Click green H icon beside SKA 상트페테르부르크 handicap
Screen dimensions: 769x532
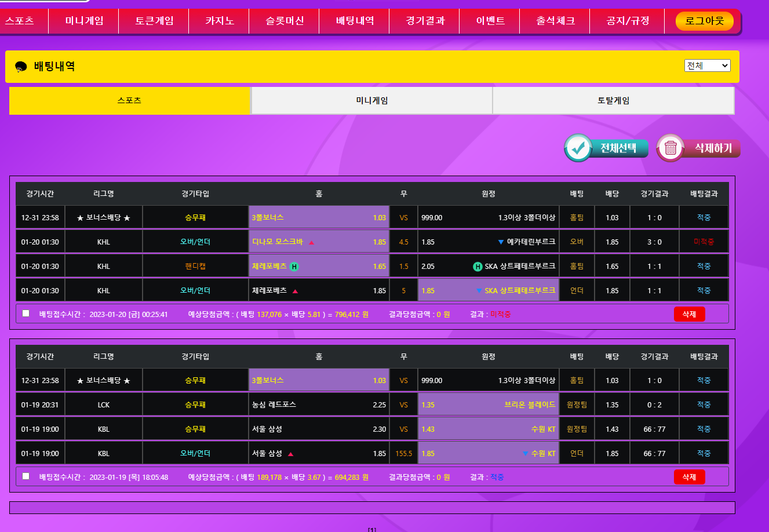[478, 267]
